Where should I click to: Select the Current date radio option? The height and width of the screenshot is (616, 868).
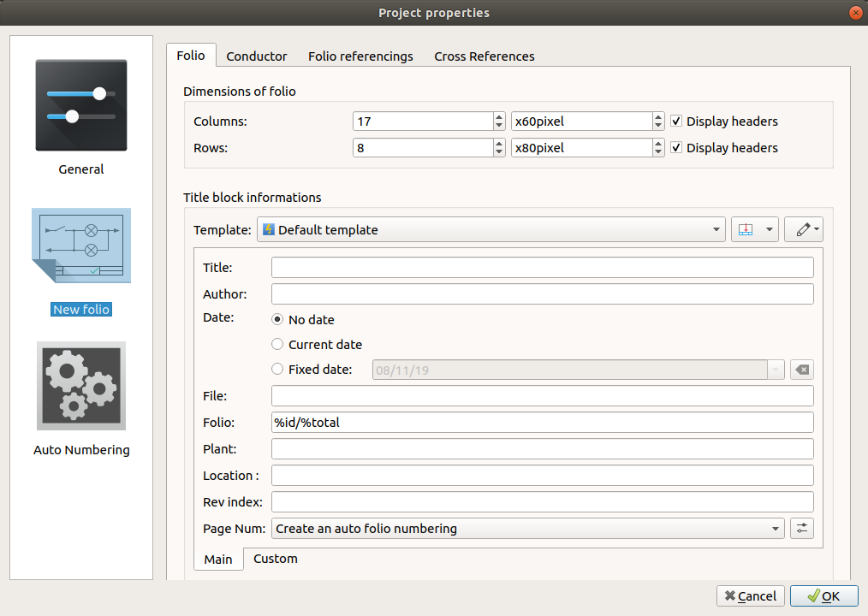click(x=277, y=344)
